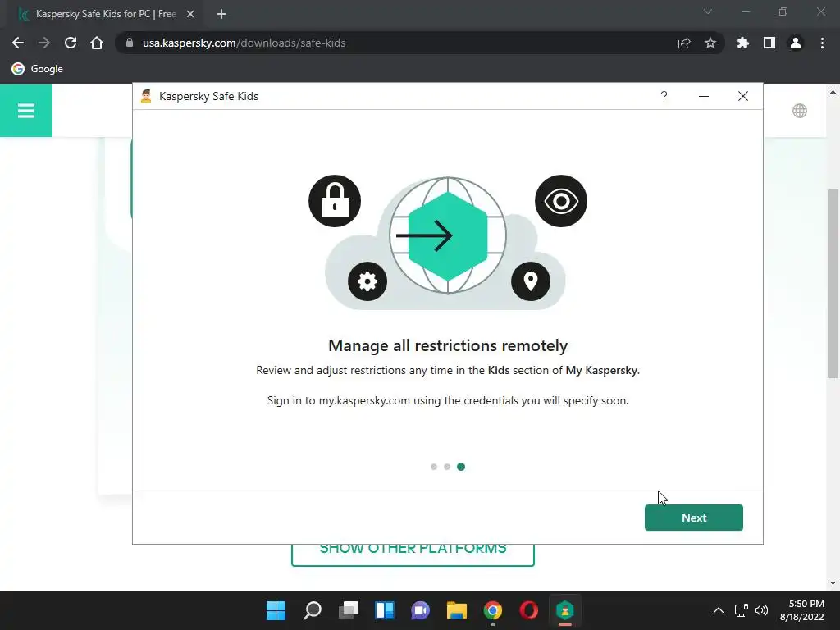Close the Kaspersky Safe Kids browser tab
Image resolution: width=840 pixels, height=630 pixels.
pyautogui.click(x=190, y=14)
